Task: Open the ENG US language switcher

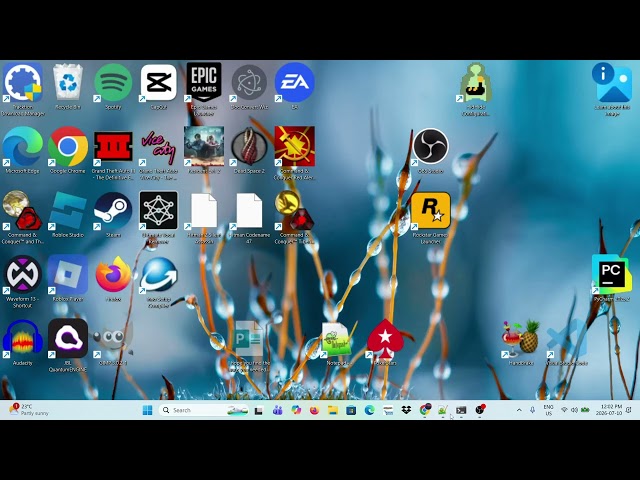Action: click(x=548, y=410)
